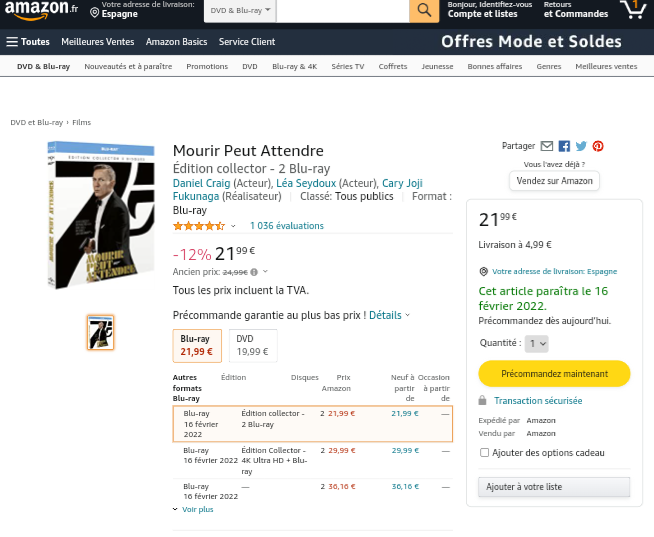Screen dimensions: 654x537
Task: Open the Quantité dropdown
Action: (537, 343)
